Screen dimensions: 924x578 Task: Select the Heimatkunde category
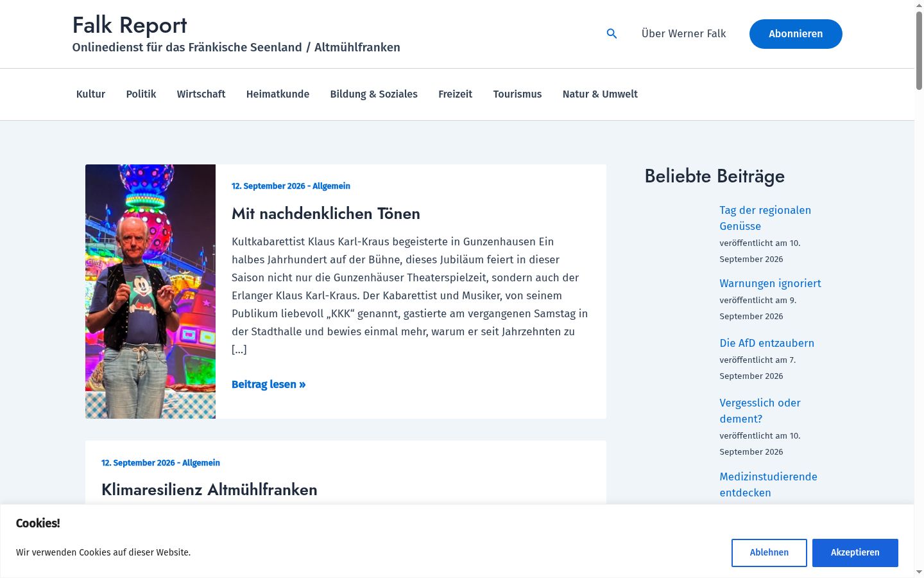(278, 94)
